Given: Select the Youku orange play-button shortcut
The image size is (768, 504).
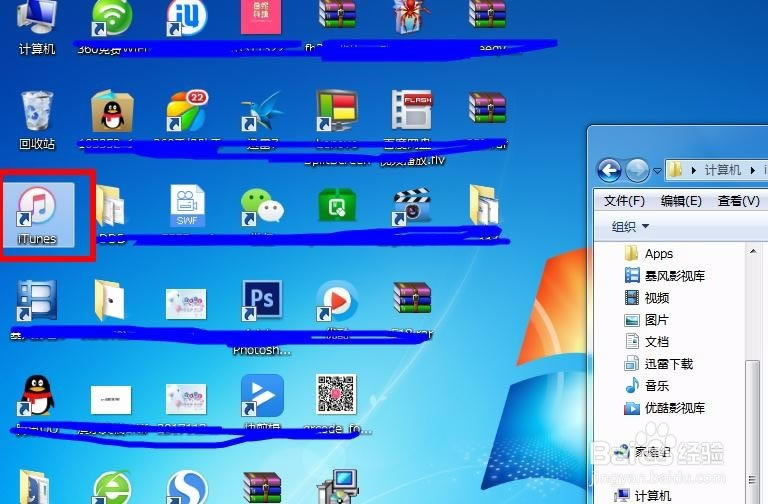Looking at the screenshot, I should 337,300.
